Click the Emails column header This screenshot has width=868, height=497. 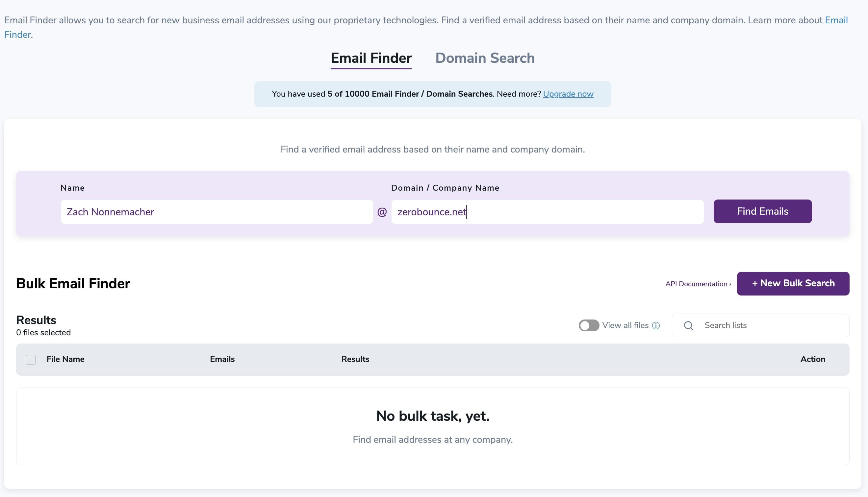click(x=222, y=359)
